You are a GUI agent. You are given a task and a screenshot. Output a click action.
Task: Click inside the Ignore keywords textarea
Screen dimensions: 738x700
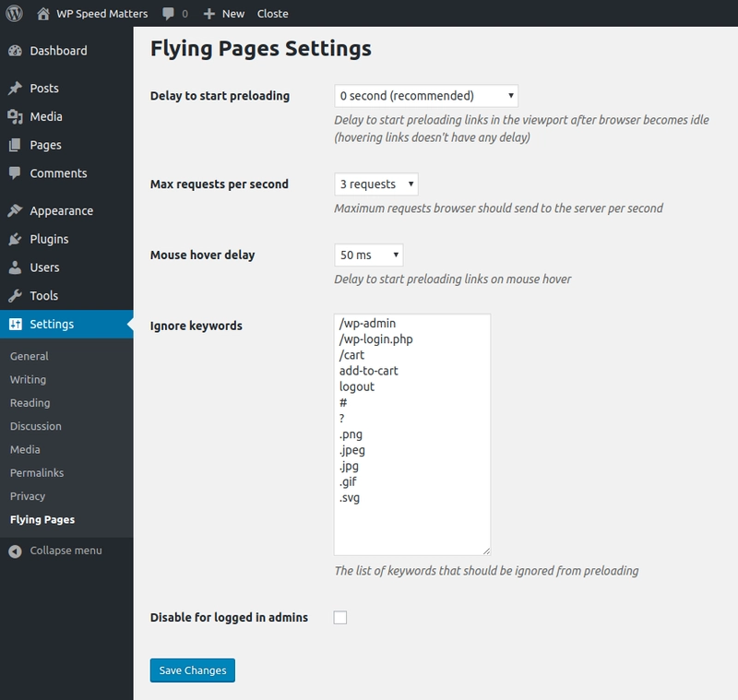click(x=412, y=434)
